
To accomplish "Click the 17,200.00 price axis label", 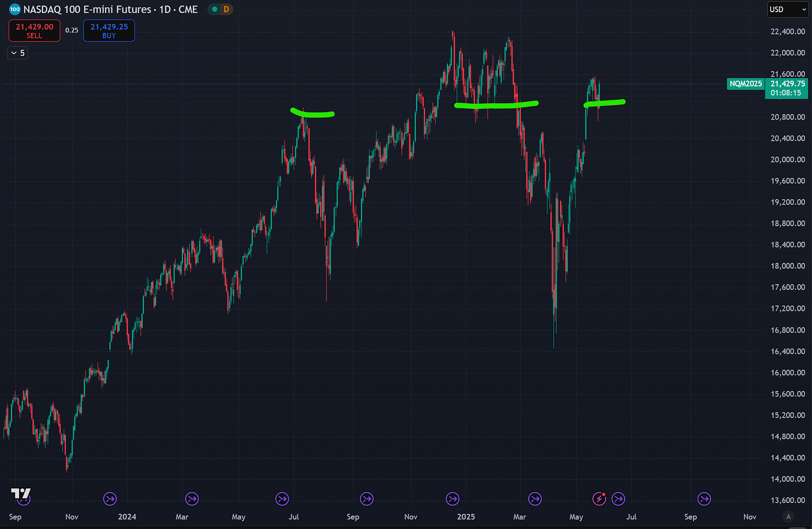I will pos(787,309).
